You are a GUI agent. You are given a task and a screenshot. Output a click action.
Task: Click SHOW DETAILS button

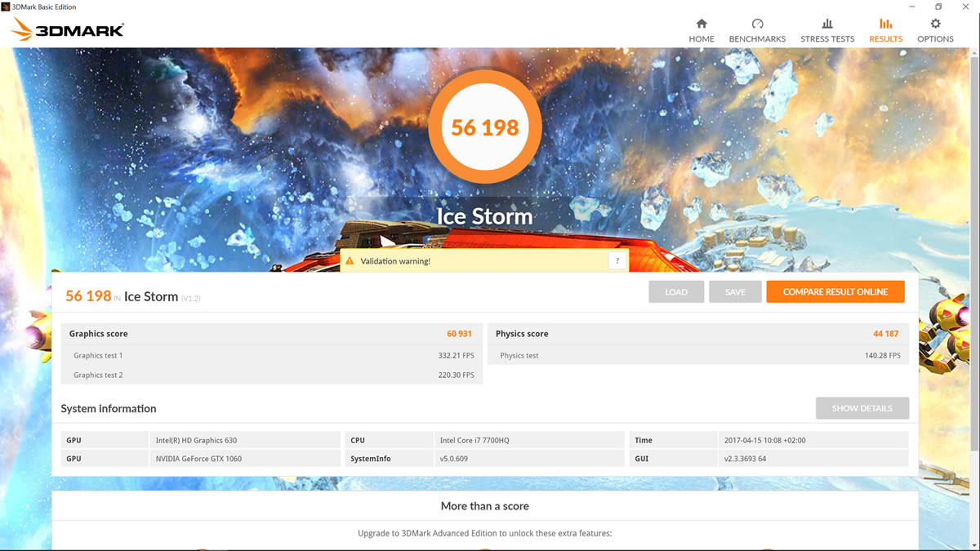[x=862, y=408]
